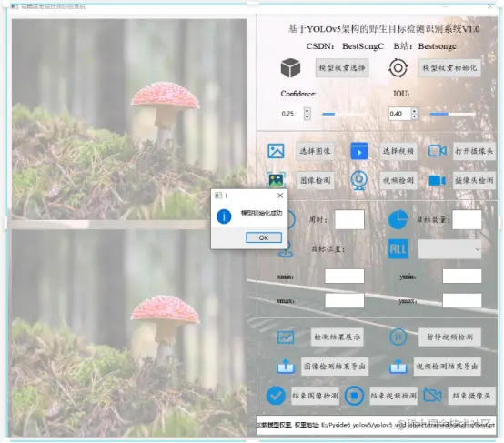
Task: Click the select image picture icon
Action: tap(276, 151)
